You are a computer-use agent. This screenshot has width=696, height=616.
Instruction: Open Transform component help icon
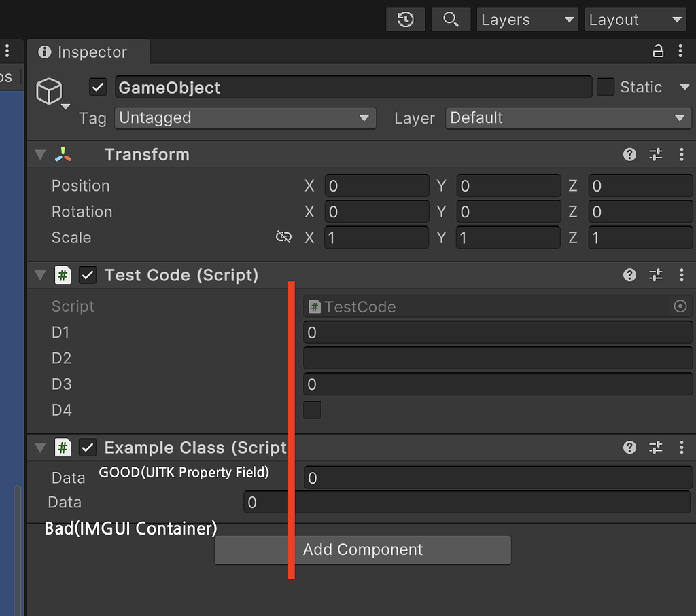click(x=629, y=155)
